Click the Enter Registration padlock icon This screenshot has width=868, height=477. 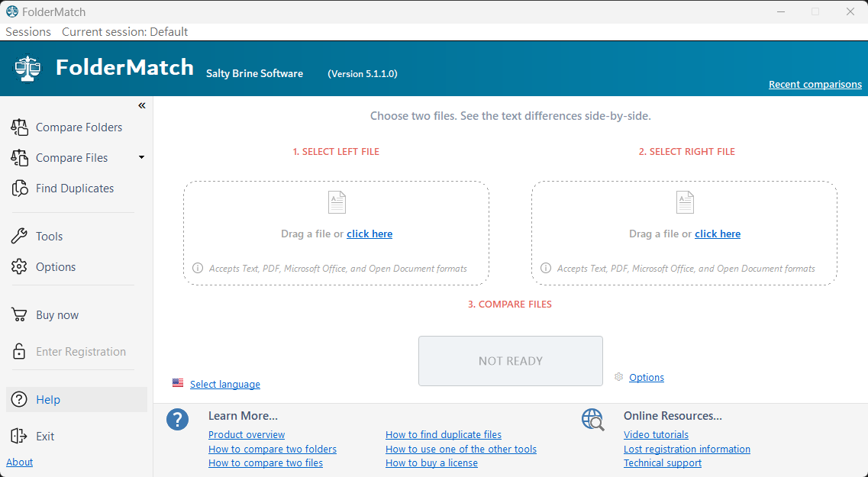tap(19, 351)
